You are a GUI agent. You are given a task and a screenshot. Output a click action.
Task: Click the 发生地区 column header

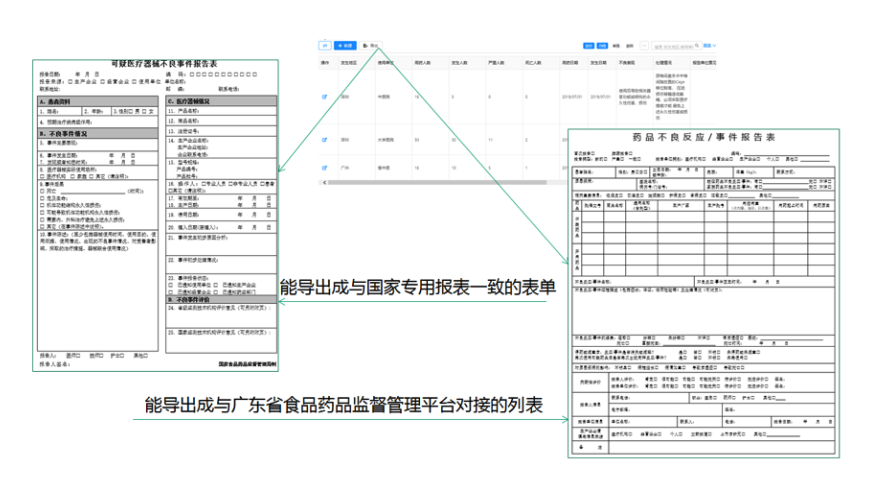tap(349, 63)
